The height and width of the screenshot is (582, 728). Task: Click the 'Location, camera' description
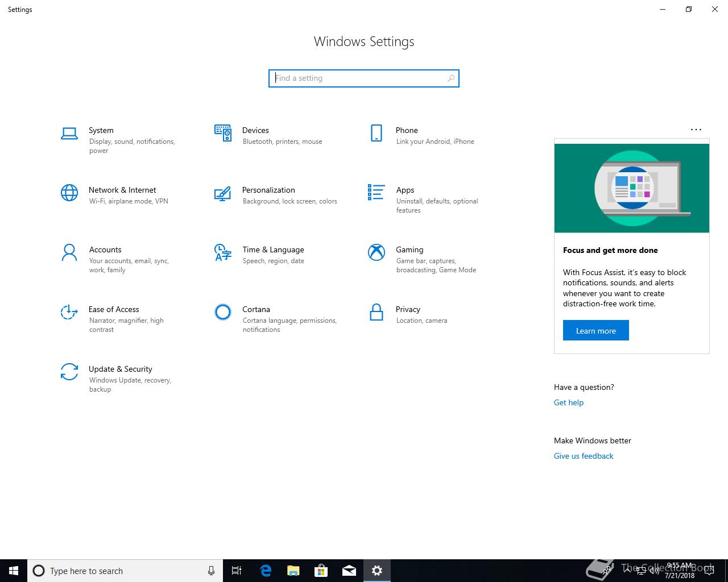point(422,321)
